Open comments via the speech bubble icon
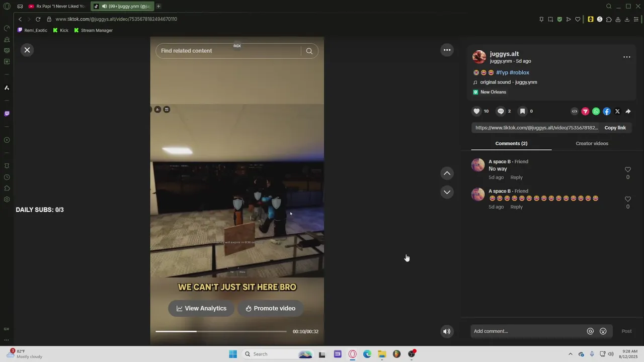The width and height of the screenshot is (644, 362). pos(501,111)
